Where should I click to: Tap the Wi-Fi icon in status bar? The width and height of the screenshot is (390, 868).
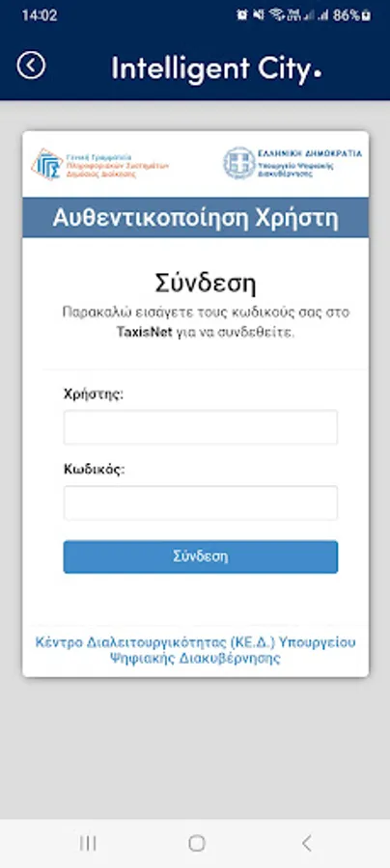point(276,15)
